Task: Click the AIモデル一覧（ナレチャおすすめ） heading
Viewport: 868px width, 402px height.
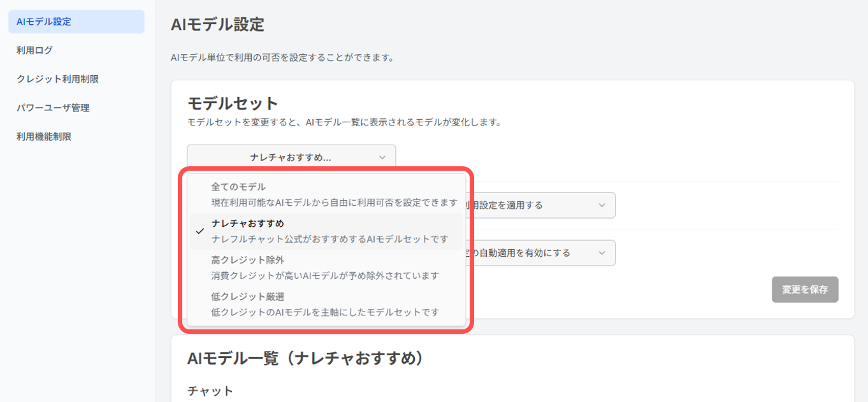Action: [306, 358]
